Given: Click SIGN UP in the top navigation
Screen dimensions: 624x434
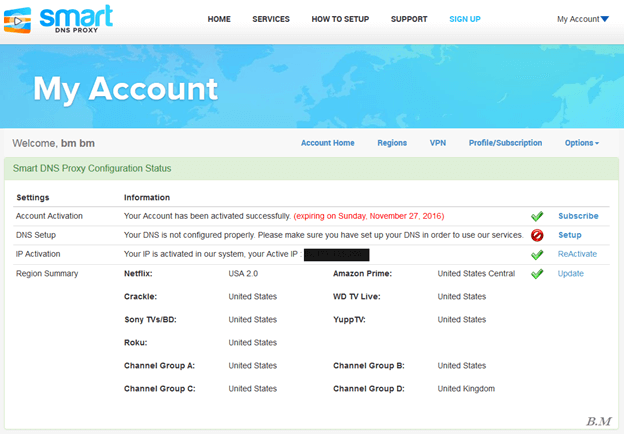Looking at the screenshot, I should coord(464,19).
